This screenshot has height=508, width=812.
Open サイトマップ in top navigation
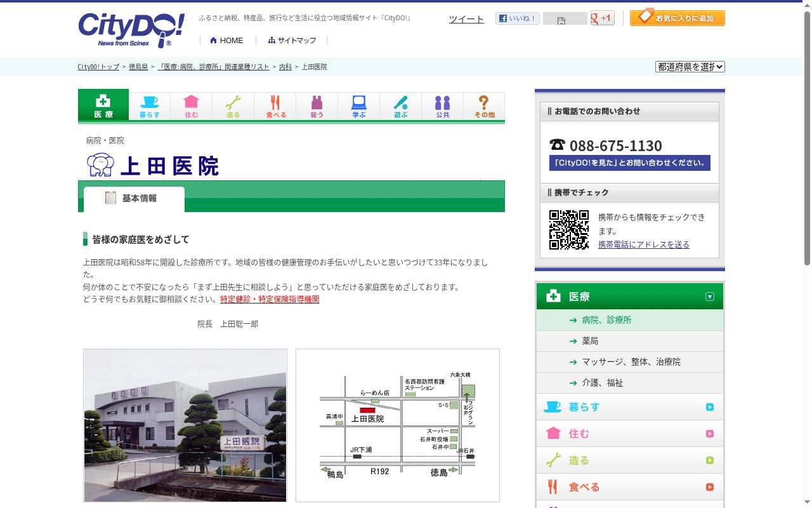coord(292,41)
